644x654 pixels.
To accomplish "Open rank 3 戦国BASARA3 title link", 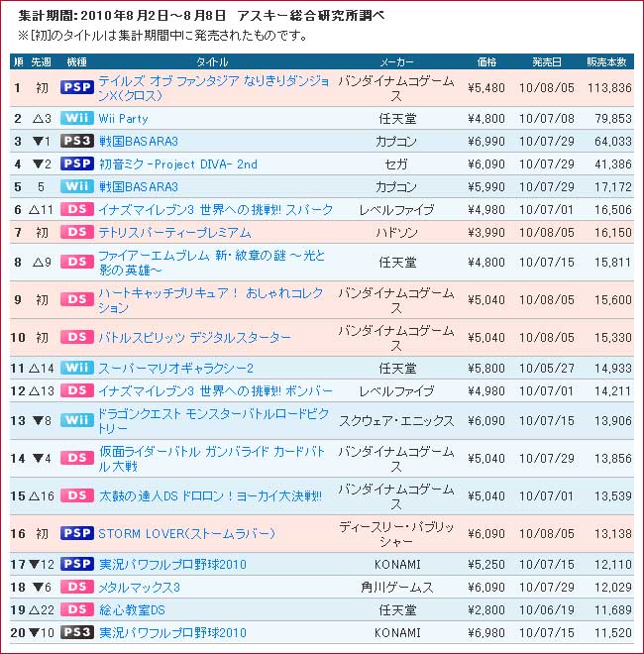I will 139,142.
